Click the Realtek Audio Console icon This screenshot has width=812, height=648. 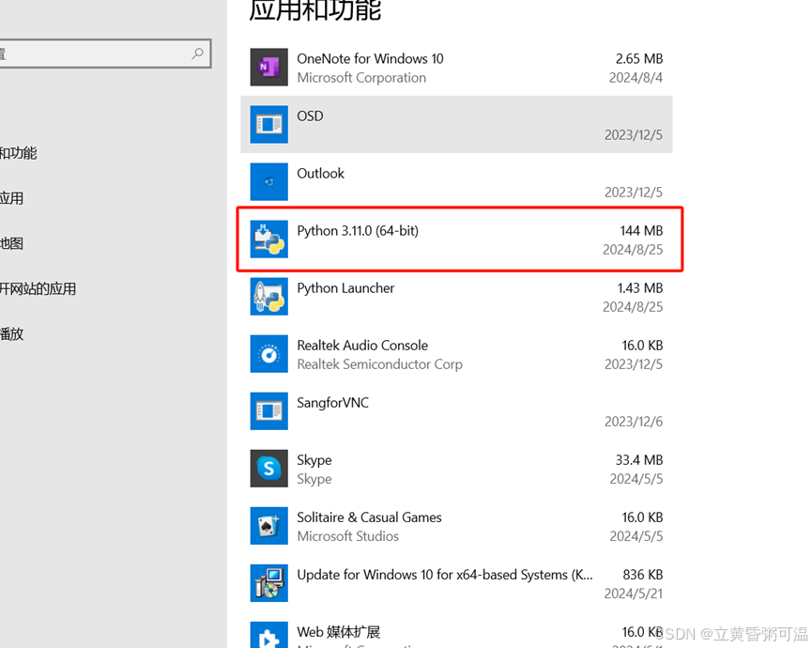(x=268, y=354)
